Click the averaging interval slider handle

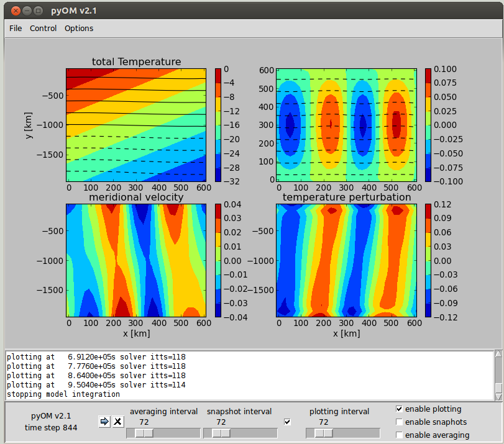[144, 433]
